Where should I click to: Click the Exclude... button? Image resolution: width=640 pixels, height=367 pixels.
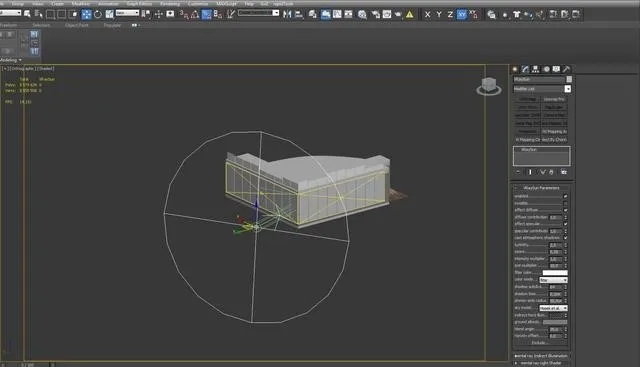(x=539, y=343)
